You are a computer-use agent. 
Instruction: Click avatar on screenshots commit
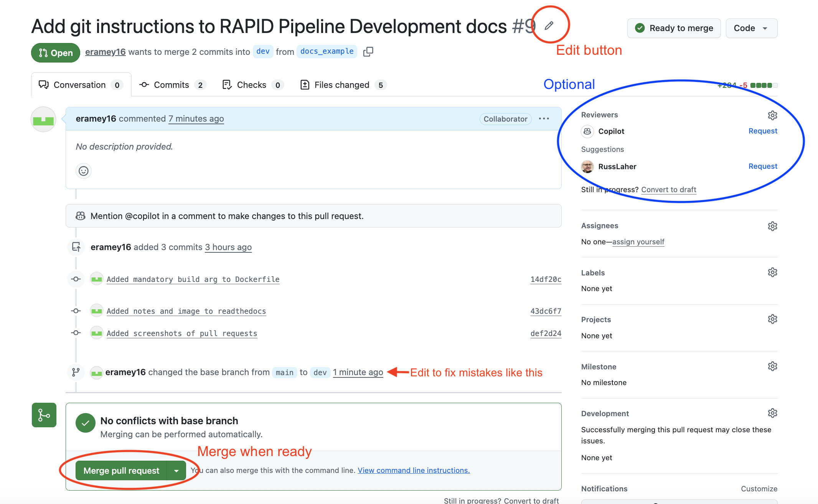[97, 333]
